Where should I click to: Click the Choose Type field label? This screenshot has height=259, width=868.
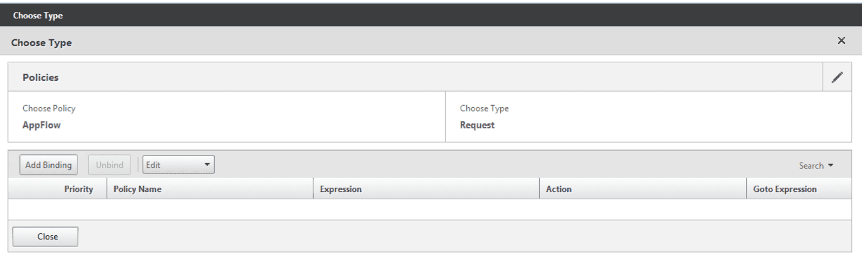pyautogui.click(x=484, y=108)
